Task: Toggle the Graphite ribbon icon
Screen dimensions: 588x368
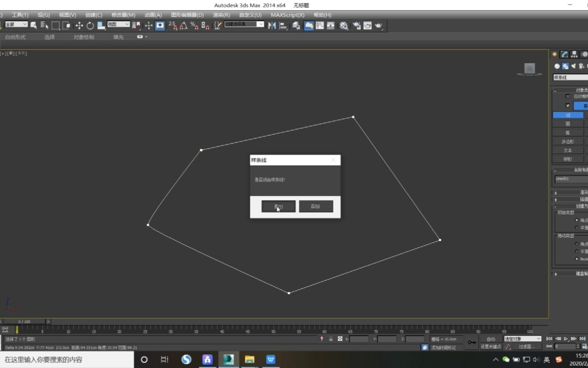Action: coord(309,26)
